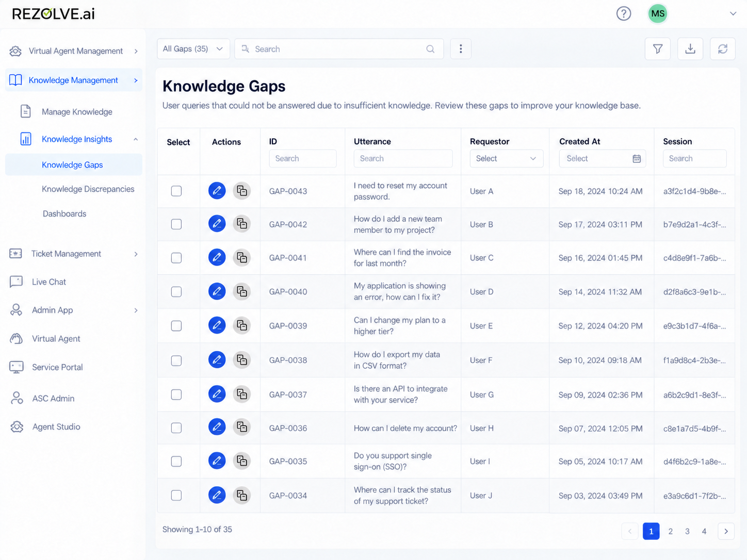Viewport: 747px width, 560px height.
Task: Click the download icon in top toolbar
Action: pos(690,49)
